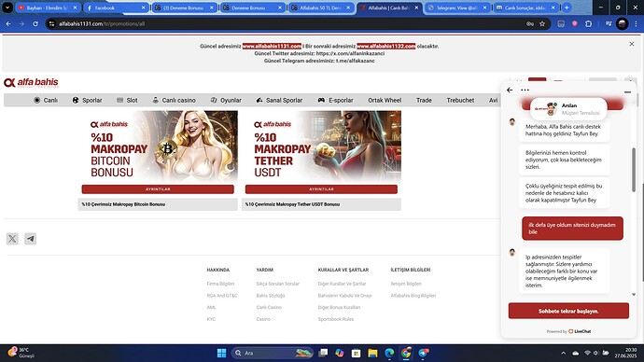This screenshot has width=644, height=362.
Task: Click AYRINTILAR under Tether USDT bonus
Action: [x=321, y=189]
